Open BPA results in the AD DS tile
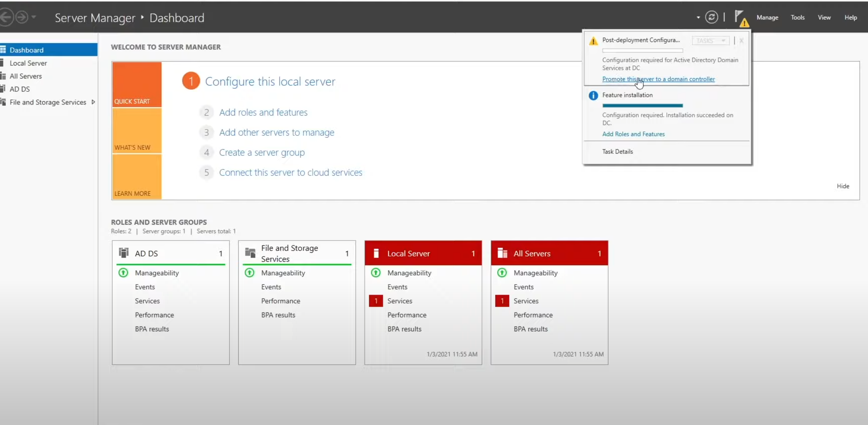This screenshot has height=425, width=868. 152,329
